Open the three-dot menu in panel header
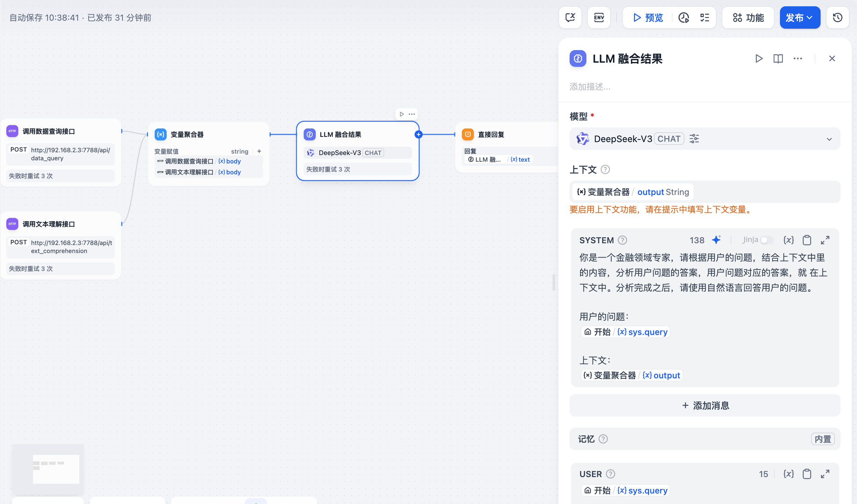The height and width of the screenshot is (504, 857). [798, 58]
